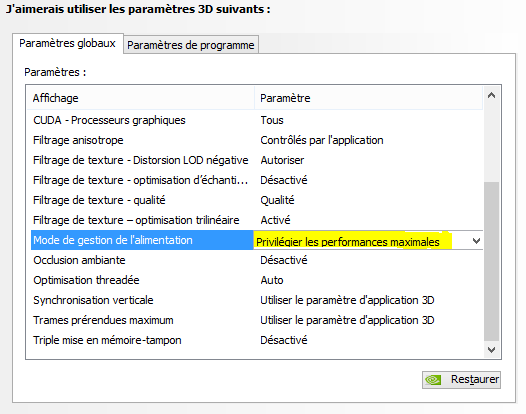Open the power management mode dropdown arrow

click(x=476, y=241)
